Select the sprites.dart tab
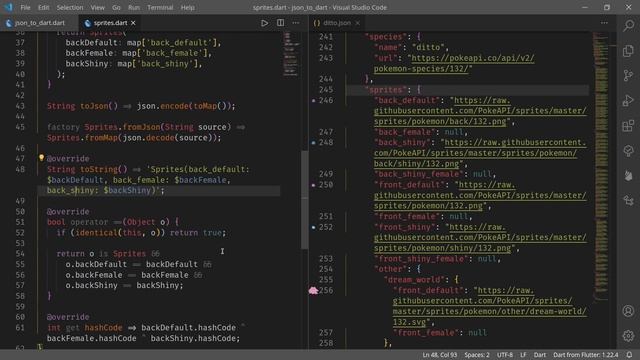 tap(110, 23)
